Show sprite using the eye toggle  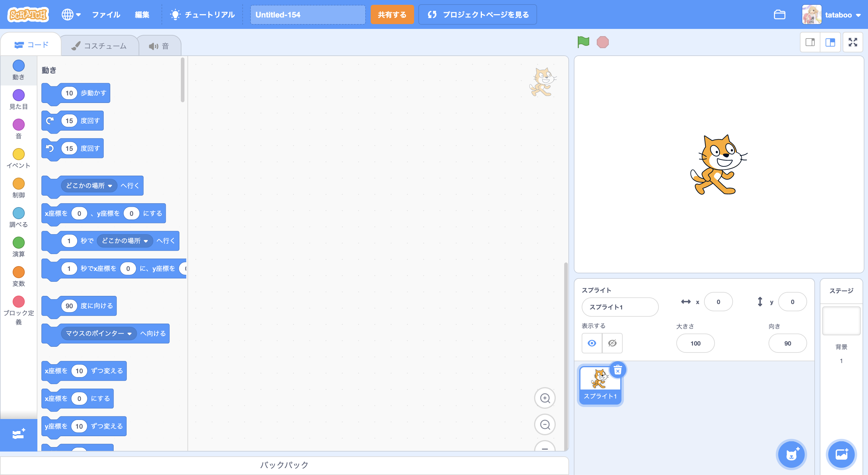tap(592, 343)
